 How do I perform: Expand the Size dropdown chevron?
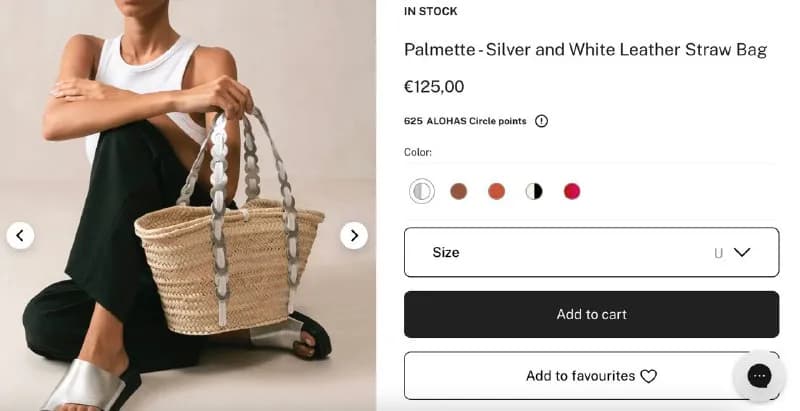click(742, 252)
